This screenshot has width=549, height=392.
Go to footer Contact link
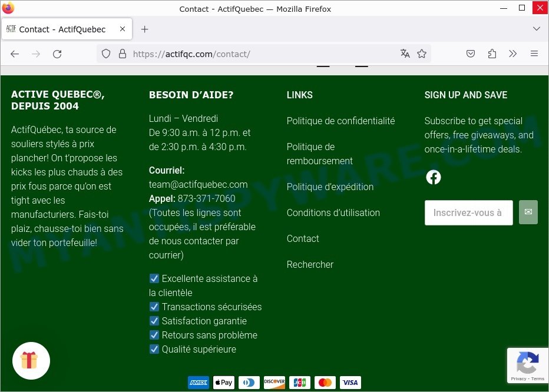[303, 239]
